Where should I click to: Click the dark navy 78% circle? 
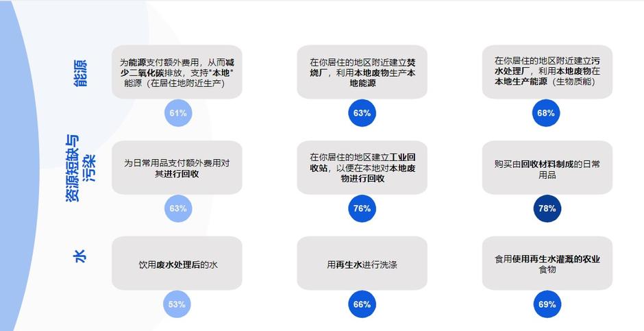tap(547, 208)
